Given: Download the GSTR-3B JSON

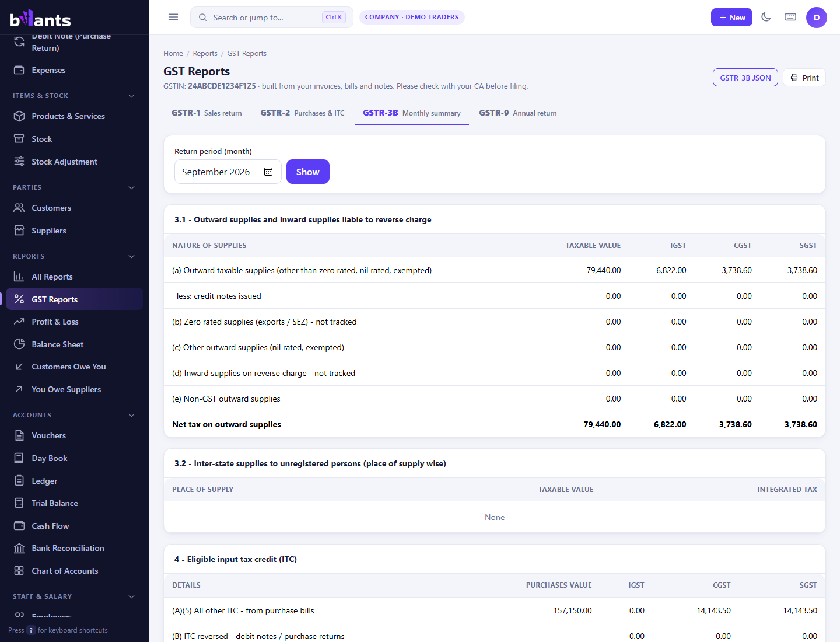Looking at the screenshot, I should click(745, 78).
